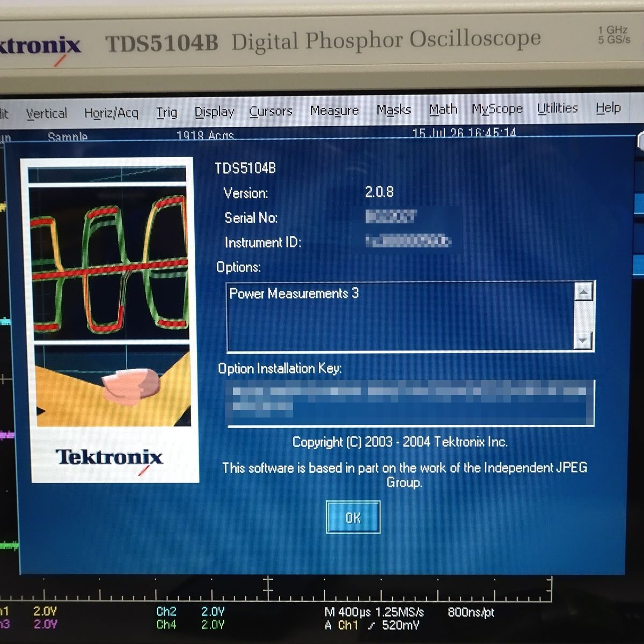Image resolution: width=644 pixels, height=644 pixels.
Task: Click the Ch4 2.0V readout
Action: pos(190,625)
